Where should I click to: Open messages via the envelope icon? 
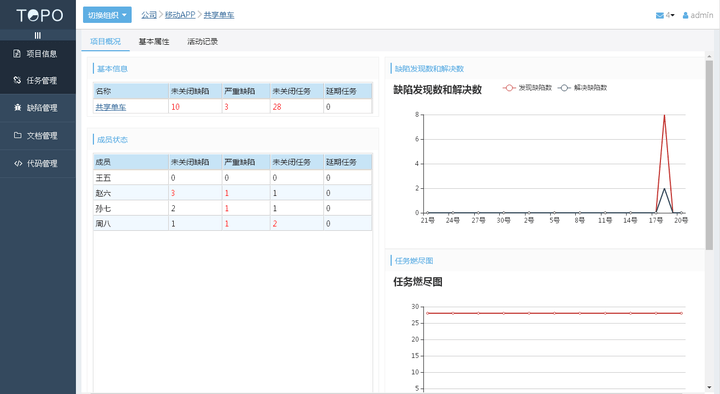[x=660, y=15]
